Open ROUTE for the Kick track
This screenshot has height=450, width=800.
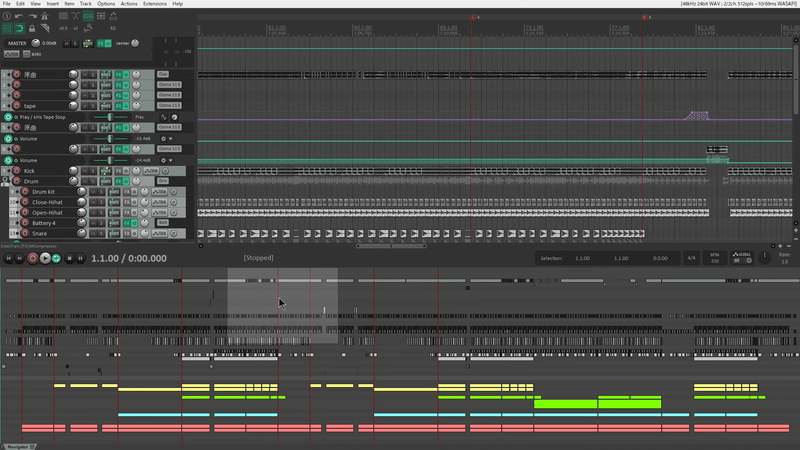[106, 171]
